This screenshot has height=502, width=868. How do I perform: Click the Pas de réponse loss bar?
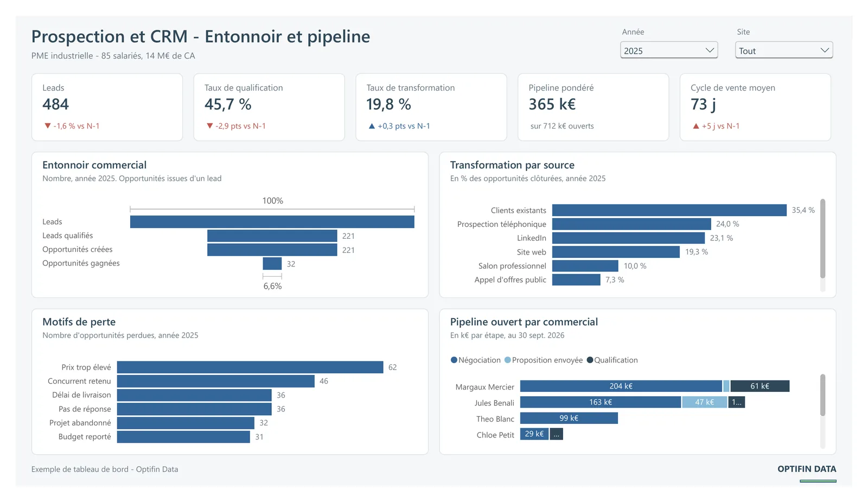click(x=194, y=409)
